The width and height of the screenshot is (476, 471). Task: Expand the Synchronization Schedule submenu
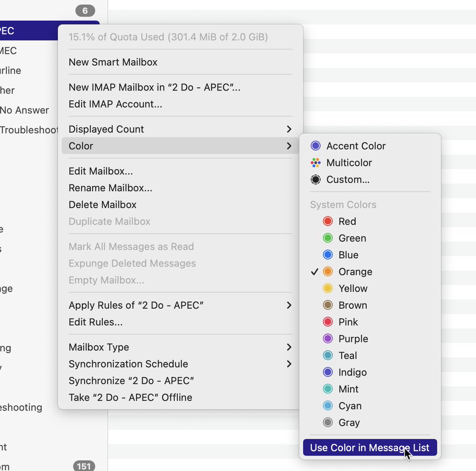(180, 364)
